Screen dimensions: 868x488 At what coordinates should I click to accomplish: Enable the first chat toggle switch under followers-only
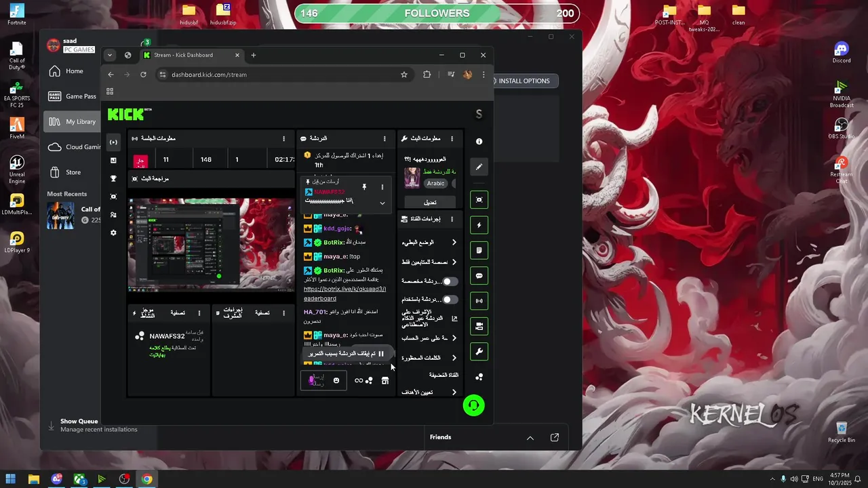tap(450, 281)
